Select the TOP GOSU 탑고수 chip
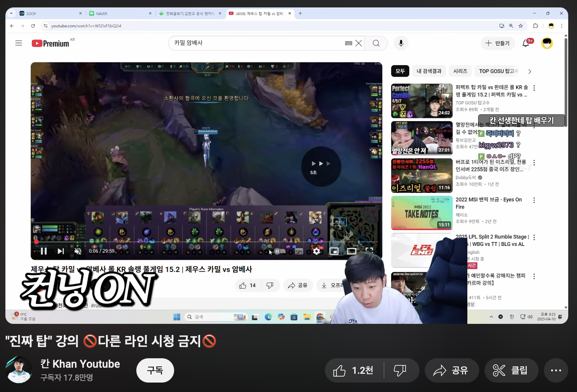The image size is (577, 392). 498,71
